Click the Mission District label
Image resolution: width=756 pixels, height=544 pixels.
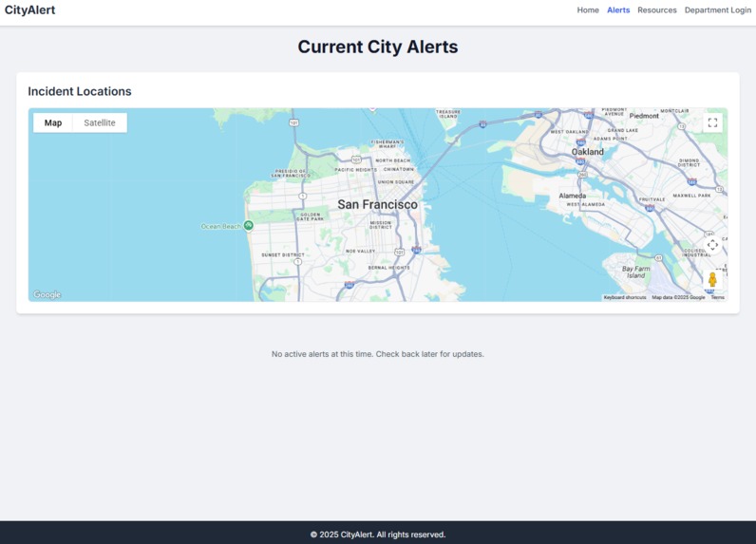381,225
